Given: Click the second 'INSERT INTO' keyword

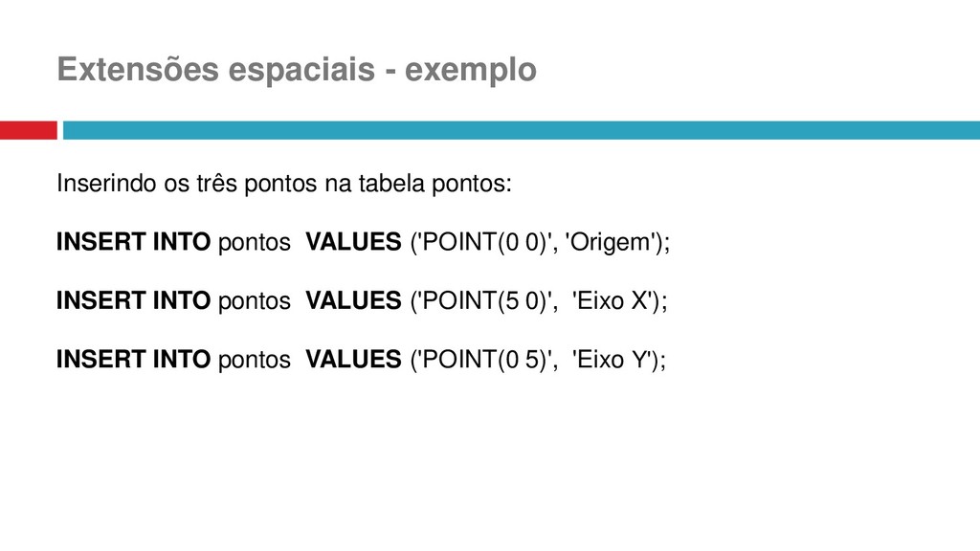Looking at the screenshot, I should (133, 300).
